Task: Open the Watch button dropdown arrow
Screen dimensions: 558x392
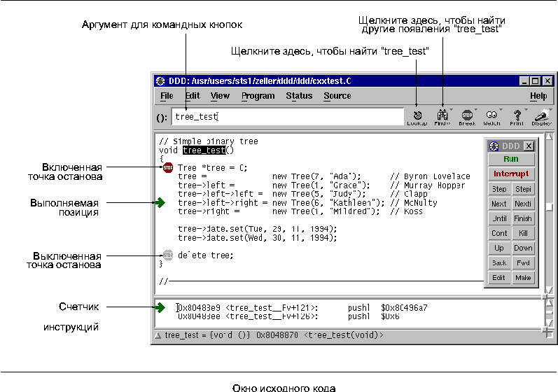Action: click(501, 110)
